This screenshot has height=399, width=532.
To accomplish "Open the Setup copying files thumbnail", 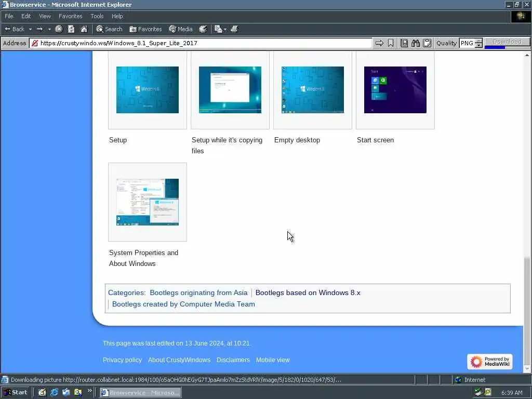I will pyautogui.click(x=230, y=89).
